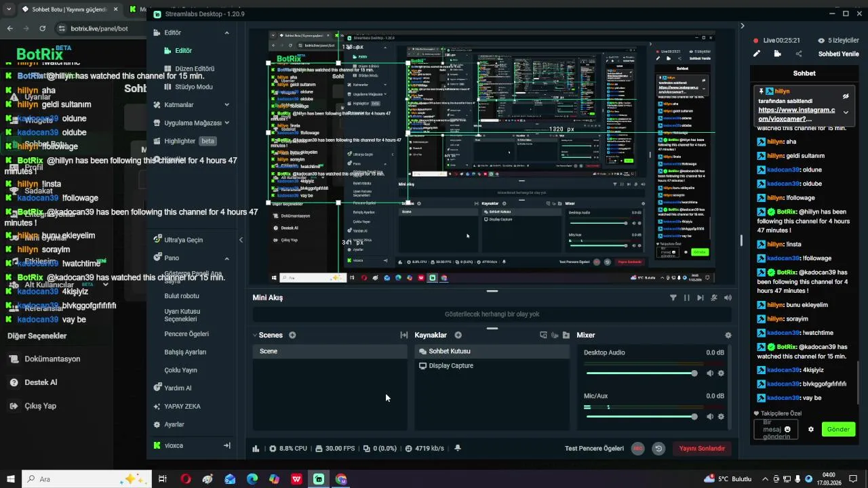Image resolution: width=868 pixels, height=488 pixels.
Task: Collapse the Scenes collection dropdown arrow
Action: [x=255, y=335]
